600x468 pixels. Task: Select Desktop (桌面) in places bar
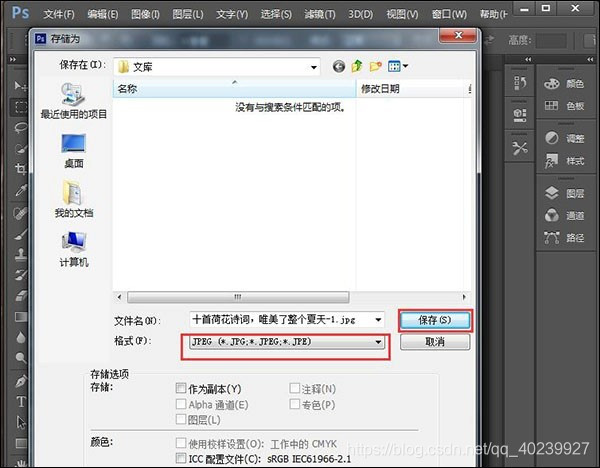[x=73, y=151]
